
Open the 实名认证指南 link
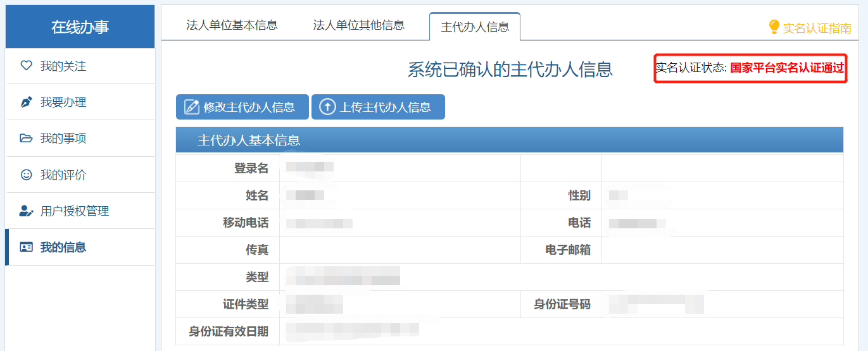[817, 28]
